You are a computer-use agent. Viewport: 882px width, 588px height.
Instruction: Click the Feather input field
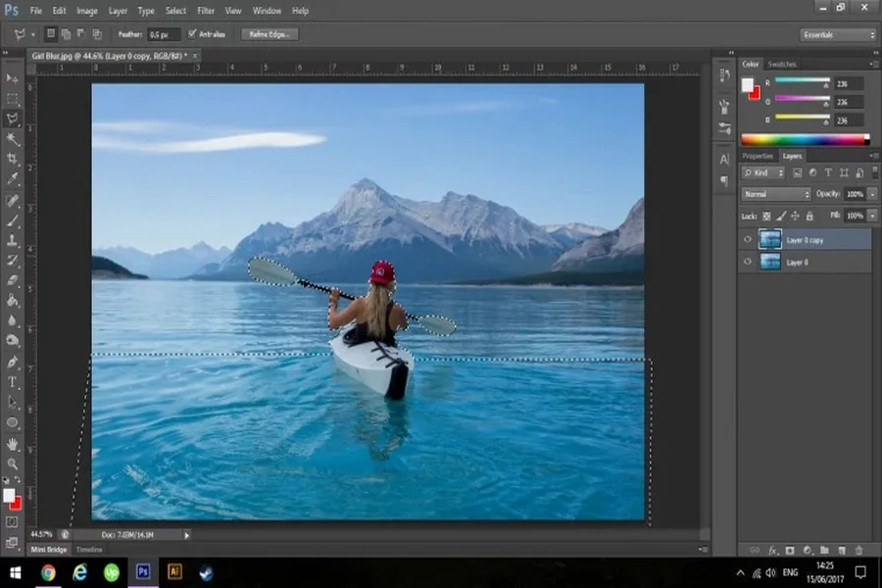point(164,34)
